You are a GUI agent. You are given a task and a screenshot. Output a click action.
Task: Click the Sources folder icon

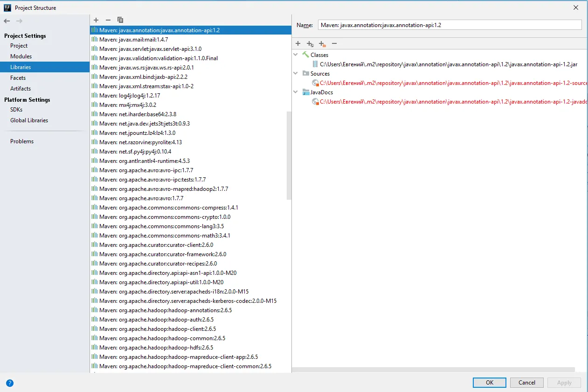[306, 73]
